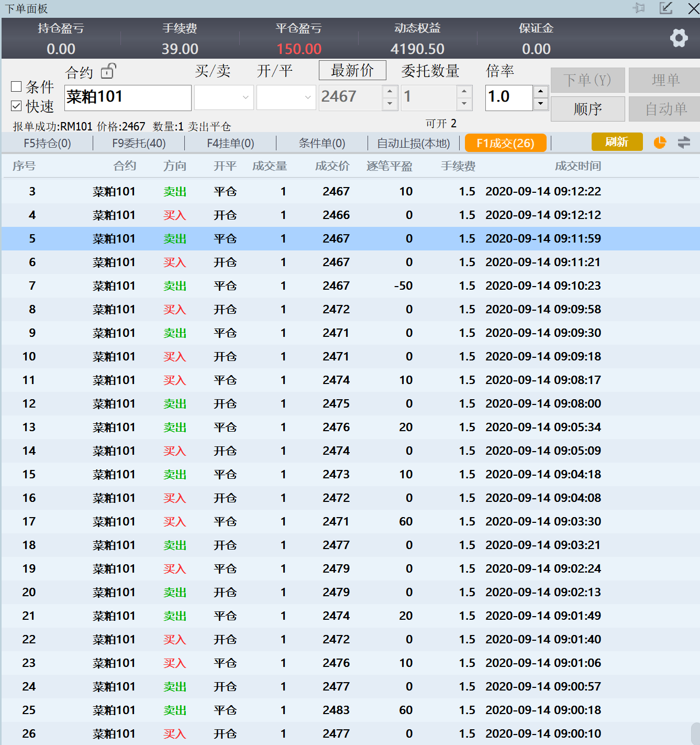The width and height of the screenshot is (700, 745).
Task: Select row 11 timestamp 09:08:17
Action: pos(543,380)
